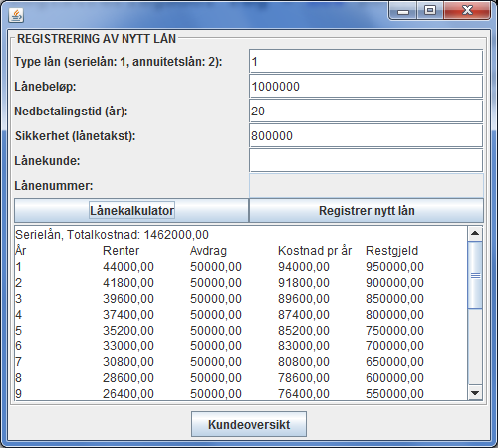Select the Nedbetalingstid (år) field
The height and width of the screenshot is (448, 498).
[x=366, y=112]
